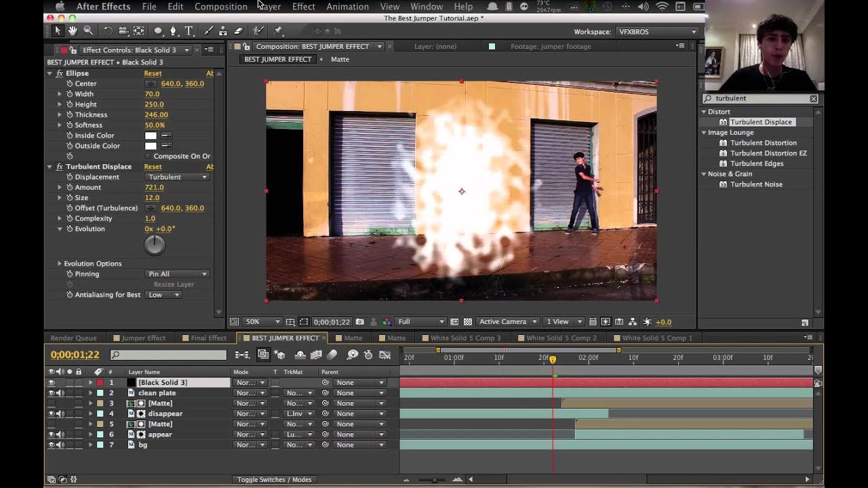Image resolution: width=868 pixels, height=488 pixels.
Task: Open the Active Camera dropdown
Action: coord(507,322)
